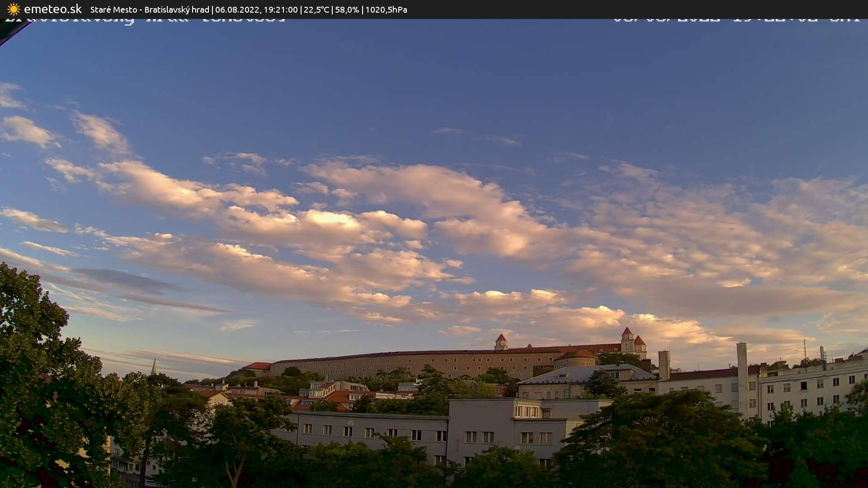Screen dimensions: 868x488
Task: Click the Staré Mesto - Bratislavský hrad title
Action: pos(150,9)
